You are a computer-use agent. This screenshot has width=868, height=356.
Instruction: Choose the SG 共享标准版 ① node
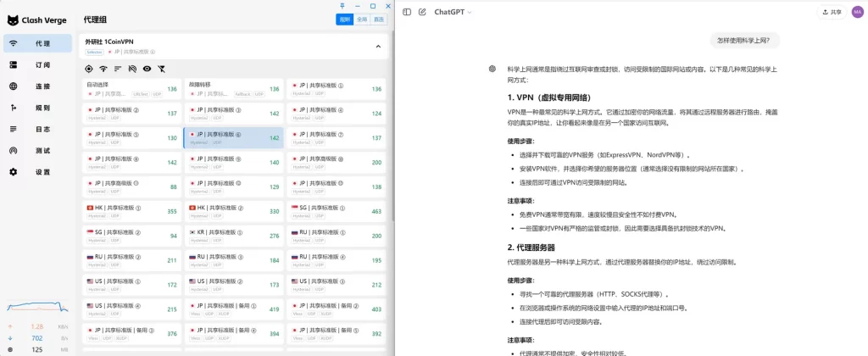[336, 211]
